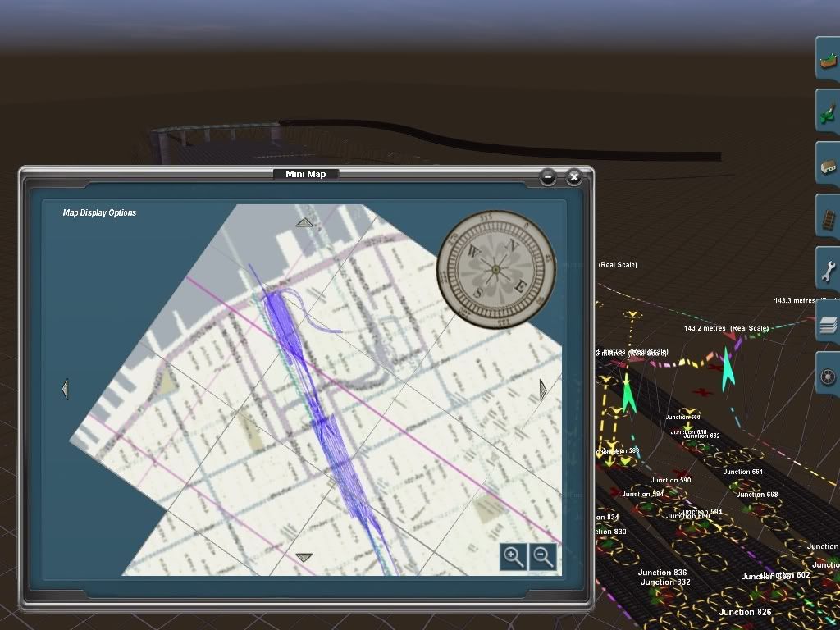
Task: Open the Tracks tools tab
Action: click(x=829, y=220)
